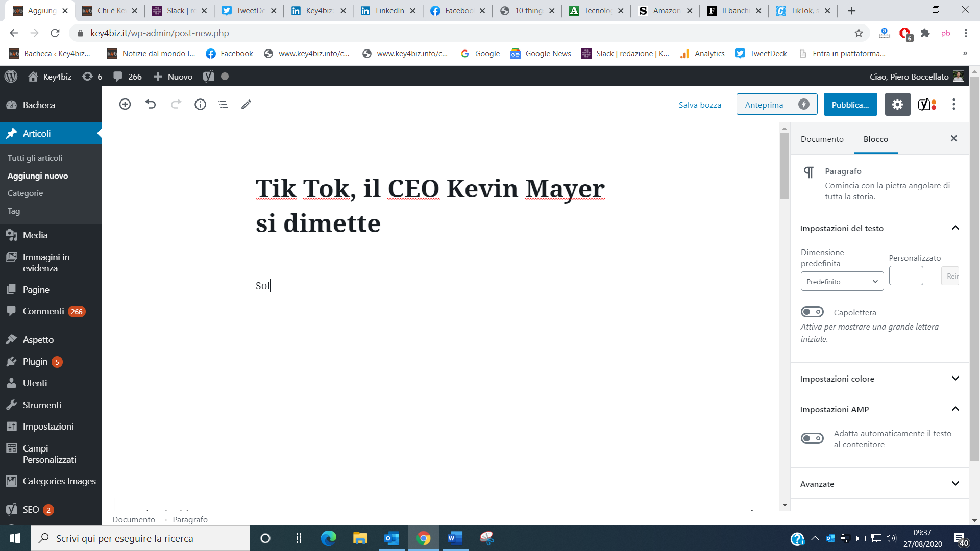Open the Dimensione predefinita dropdown
Image resolution: width=980 pixels, height=551 pixels.
click(x=842, y=281)
